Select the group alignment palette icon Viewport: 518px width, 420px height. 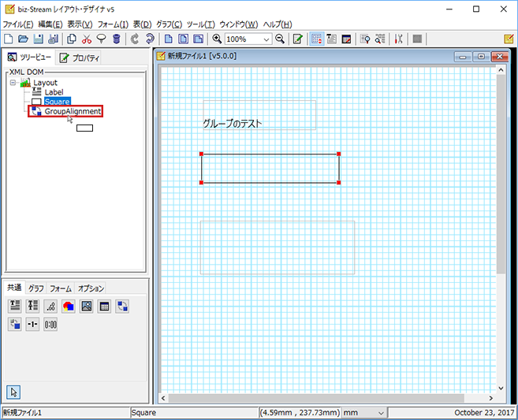[122, 306]
